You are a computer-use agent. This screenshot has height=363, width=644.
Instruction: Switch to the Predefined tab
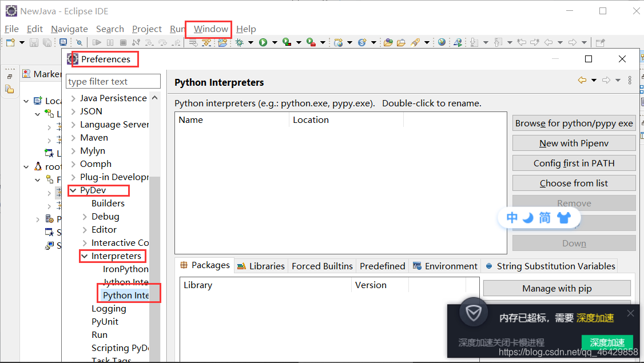point(383,266)
